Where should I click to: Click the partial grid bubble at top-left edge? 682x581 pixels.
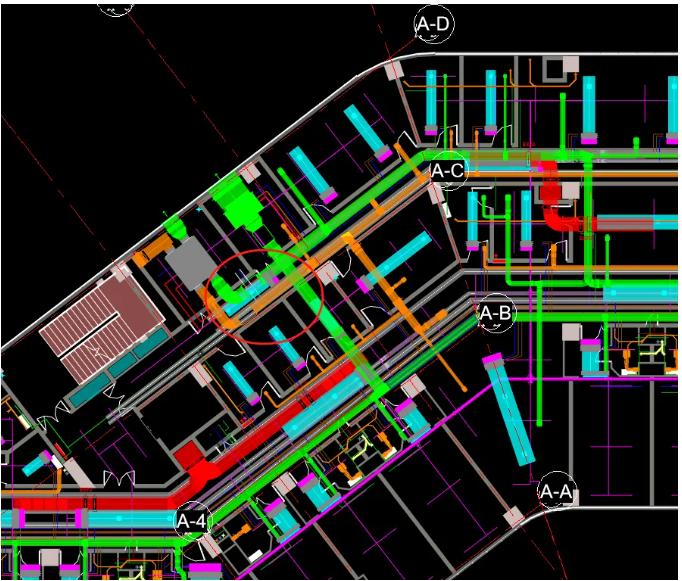tap(115, 10)
